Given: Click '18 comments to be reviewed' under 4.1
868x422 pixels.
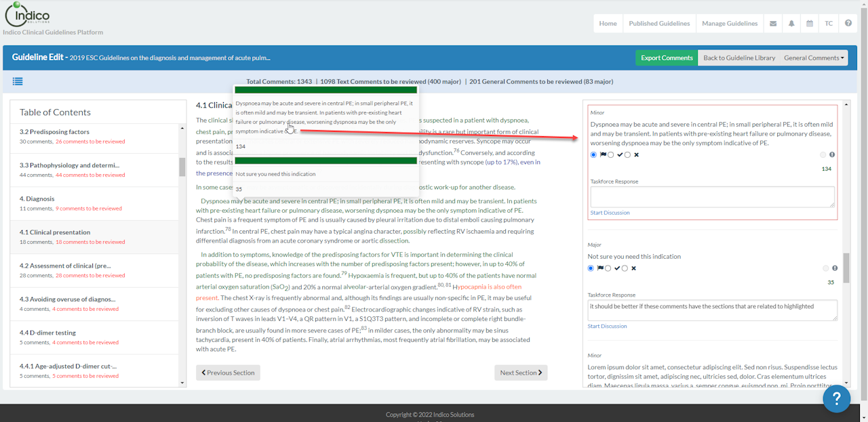Looking at the screenshot, I should (x=90, y=242).
